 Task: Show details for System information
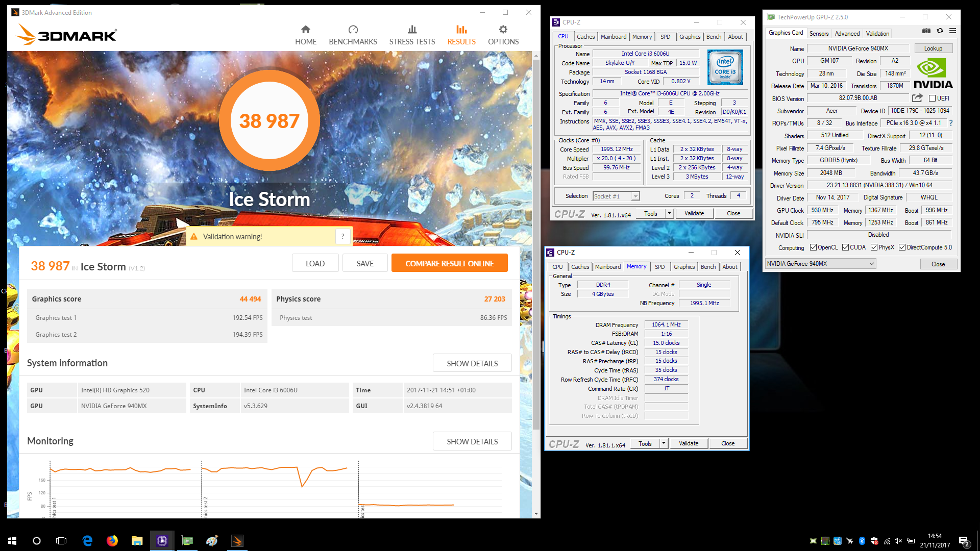coord(472,363)
